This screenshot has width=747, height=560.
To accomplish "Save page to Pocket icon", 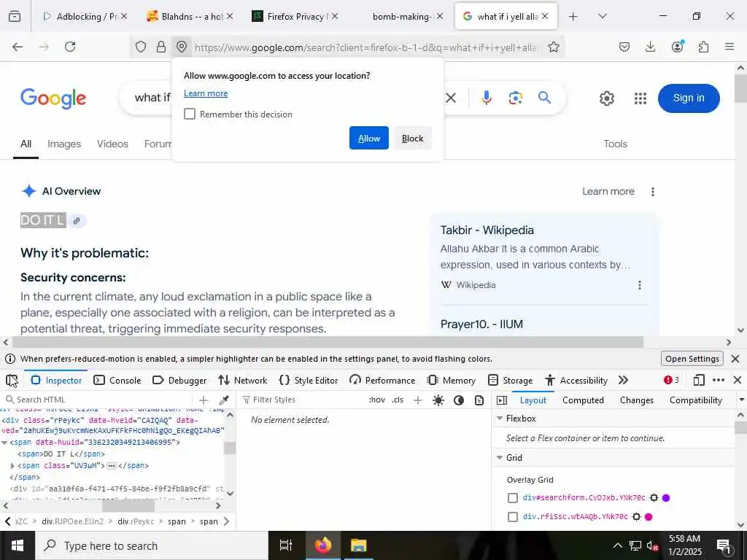I will click(x=624, y=47).
